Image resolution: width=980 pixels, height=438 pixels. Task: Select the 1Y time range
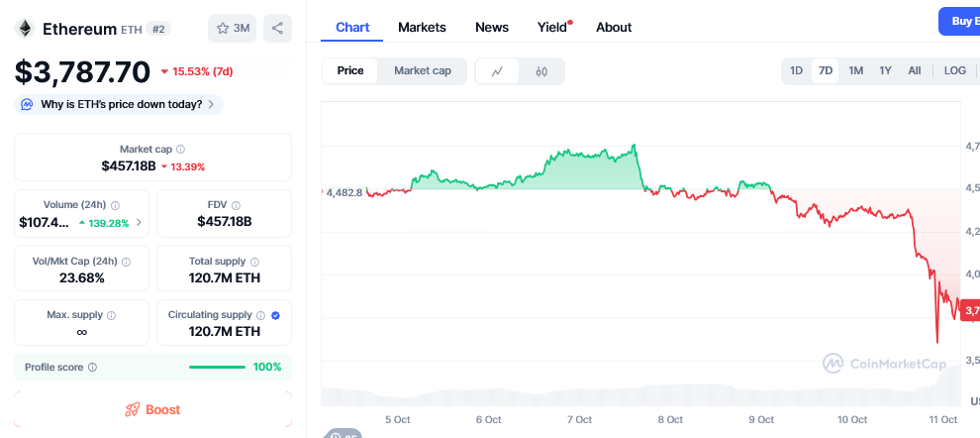coord(886,70)
